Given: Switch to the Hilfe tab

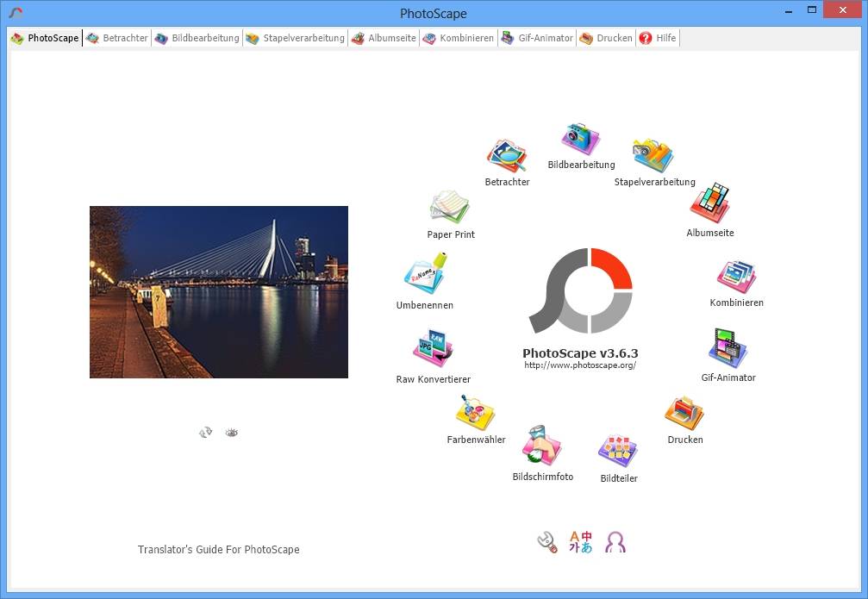Looking at the screenshot, I should click(659, 38).
